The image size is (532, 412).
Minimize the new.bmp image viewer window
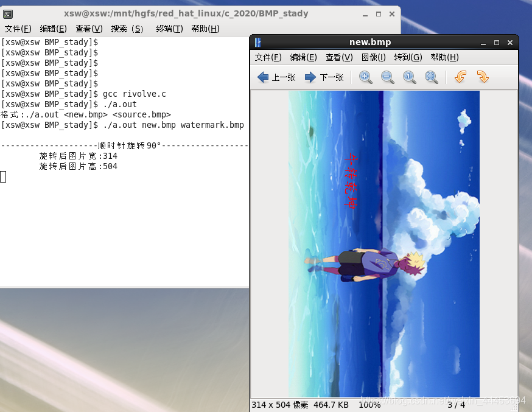[x=483, y=43]
